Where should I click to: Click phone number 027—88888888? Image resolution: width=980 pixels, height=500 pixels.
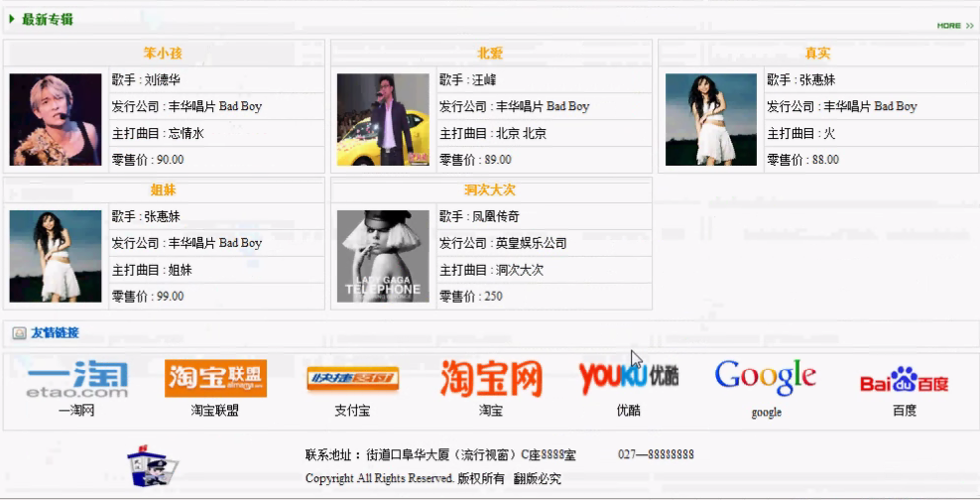pyautogui.click(x=656, y=454)
